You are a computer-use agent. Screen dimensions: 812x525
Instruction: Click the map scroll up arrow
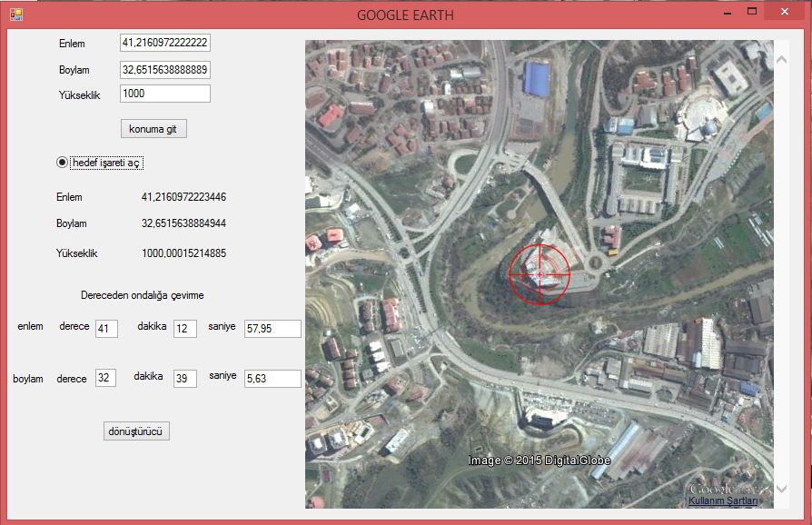click(x=781, y=60)
